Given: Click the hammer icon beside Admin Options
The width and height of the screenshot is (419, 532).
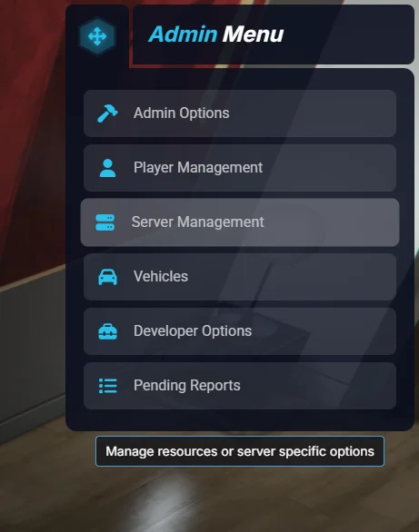Looking at the screenshot, I should pyautogui.click(x=107, y=113).
